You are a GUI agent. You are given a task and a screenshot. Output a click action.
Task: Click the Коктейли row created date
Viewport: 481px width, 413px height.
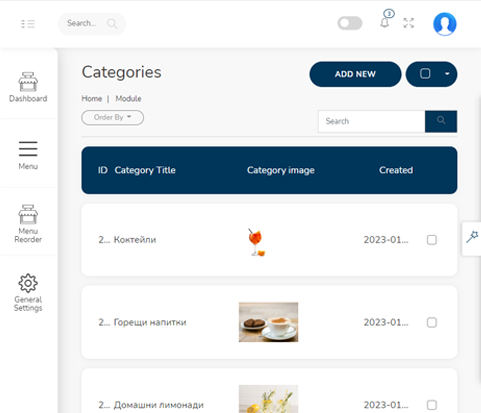[x=386, y=240]
